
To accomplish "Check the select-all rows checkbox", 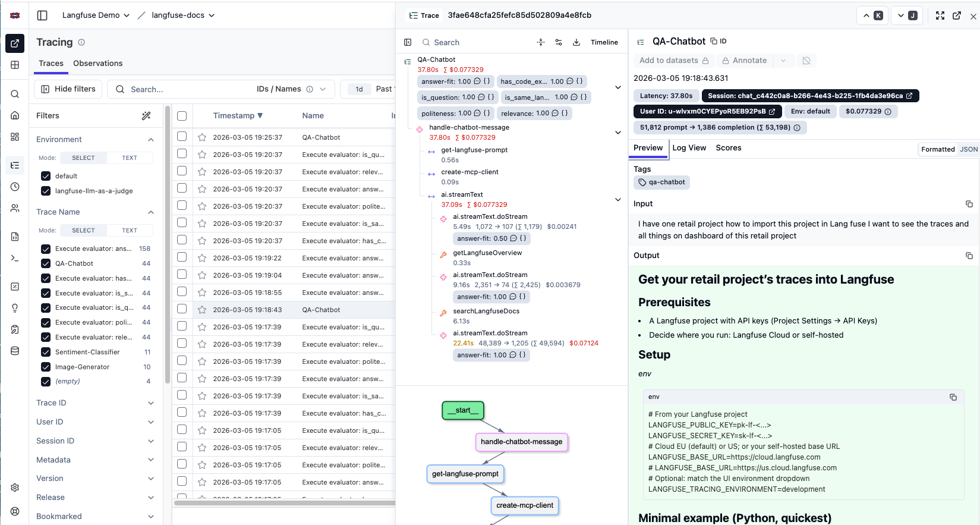I will click(182, 116).
